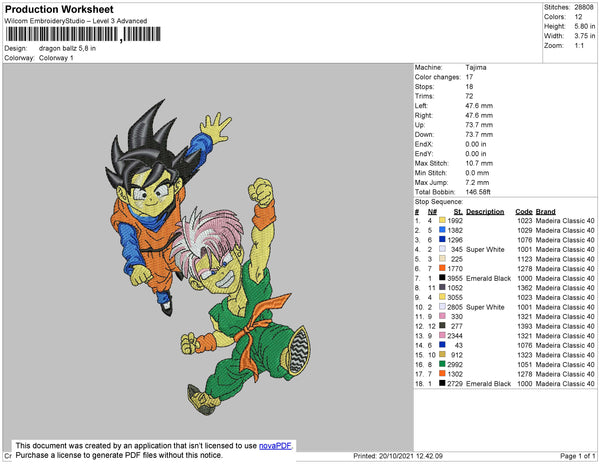Click the green swatch of stop 16
The image size is (600, 464).
pos(442,364)
